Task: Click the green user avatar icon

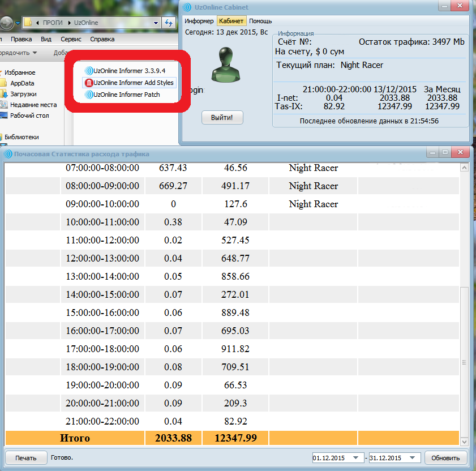Action: [x=226, y=66]
